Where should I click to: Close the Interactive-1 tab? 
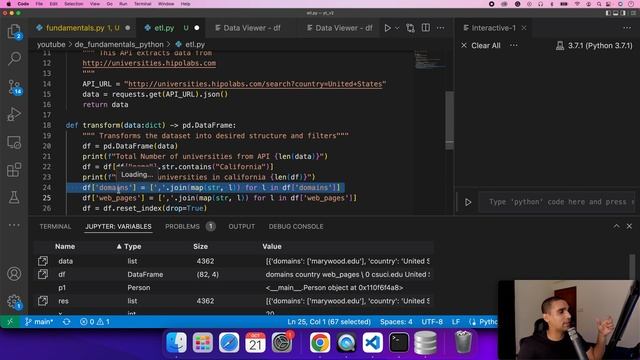(524, 28)
